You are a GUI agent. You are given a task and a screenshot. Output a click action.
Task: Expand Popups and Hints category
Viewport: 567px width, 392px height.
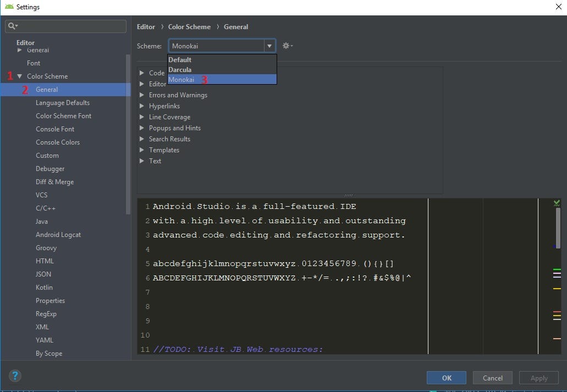[142, 128]
